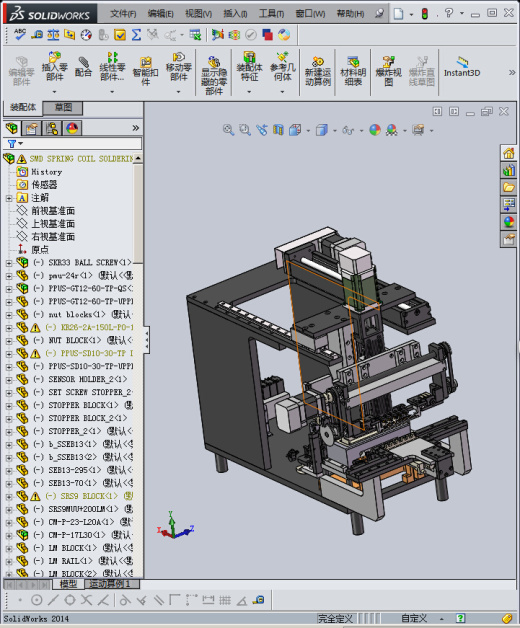
Task: Open PropertyManager tab icon
Action: point(32,128)
